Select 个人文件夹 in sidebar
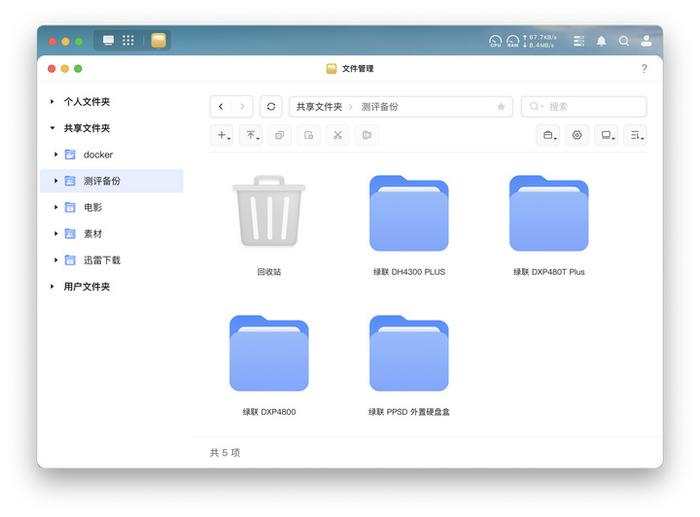 pos(87,102)
